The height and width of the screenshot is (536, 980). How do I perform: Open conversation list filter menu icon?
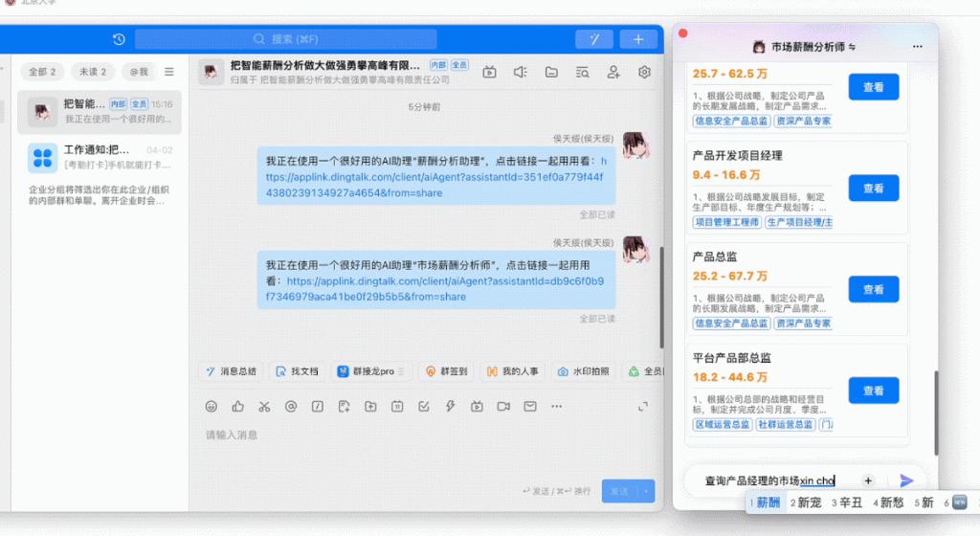click(168, 72)
